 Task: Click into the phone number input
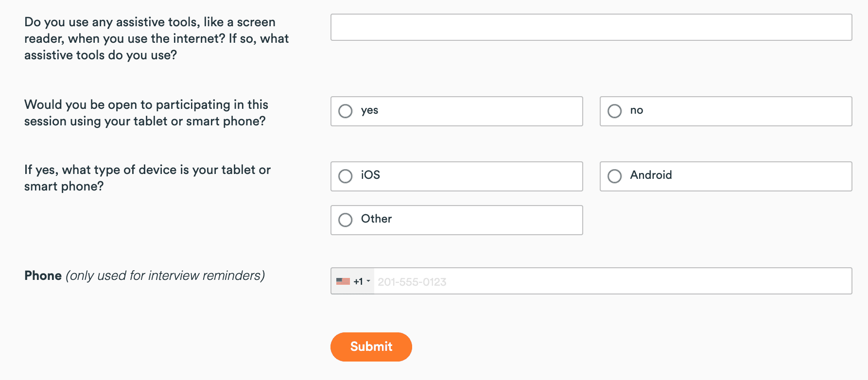(612, 281)
